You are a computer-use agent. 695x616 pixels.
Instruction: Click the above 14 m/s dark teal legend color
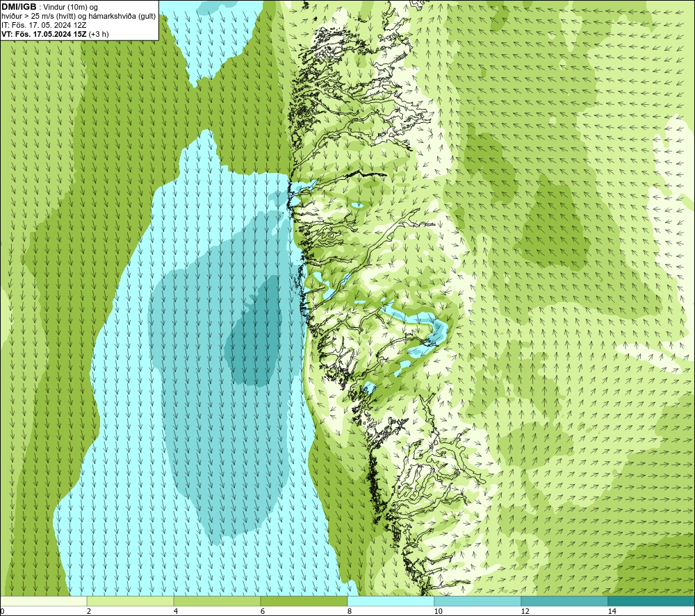click(652, 601)
